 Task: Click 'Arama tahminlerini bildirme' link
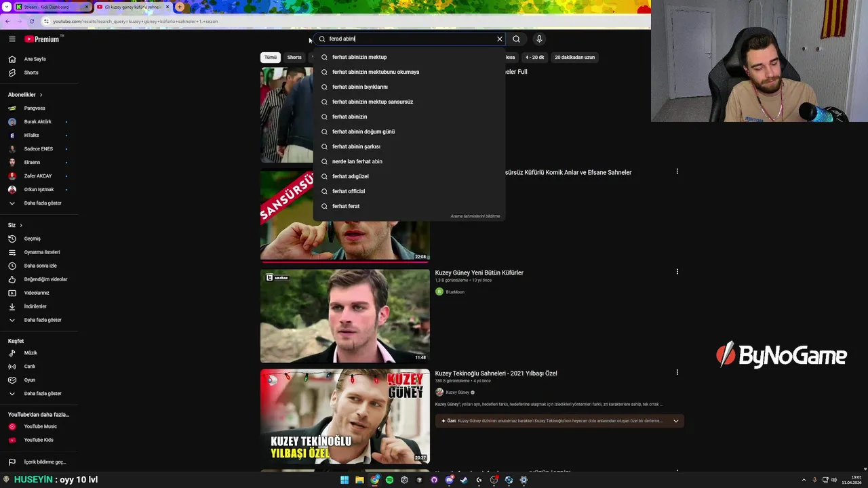475,216
